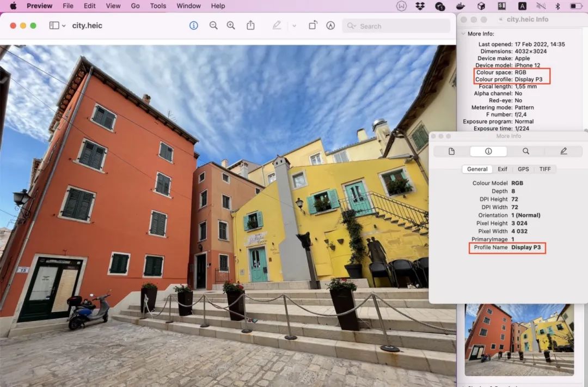Click the Search field in toolbar
Image resolution: width=588 pixels, height=387 pixels.
(396, 26)
